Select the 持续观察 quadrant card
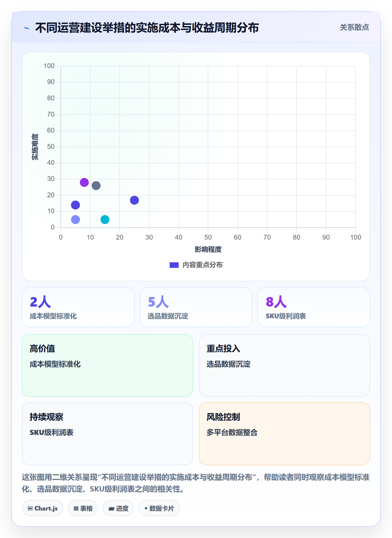The width and height of the screenshot is (392, 538). (x=108, y=434)
